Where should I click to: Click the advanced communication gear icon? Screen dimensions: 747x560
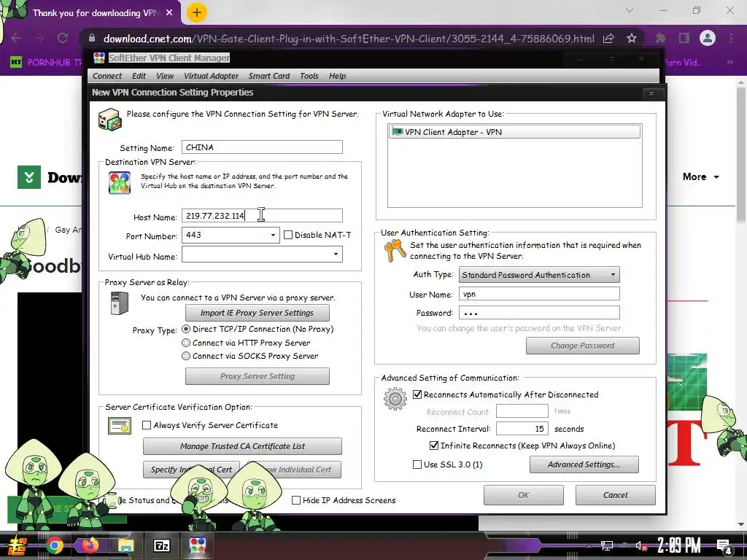coord(395,399)
